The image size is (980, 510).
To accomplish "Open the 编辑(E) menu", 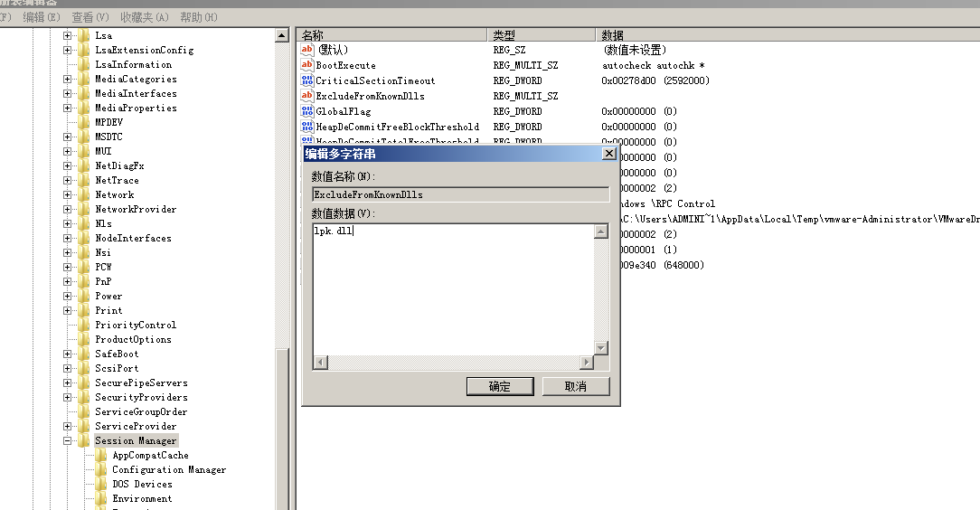I will [x=42, y=17].
